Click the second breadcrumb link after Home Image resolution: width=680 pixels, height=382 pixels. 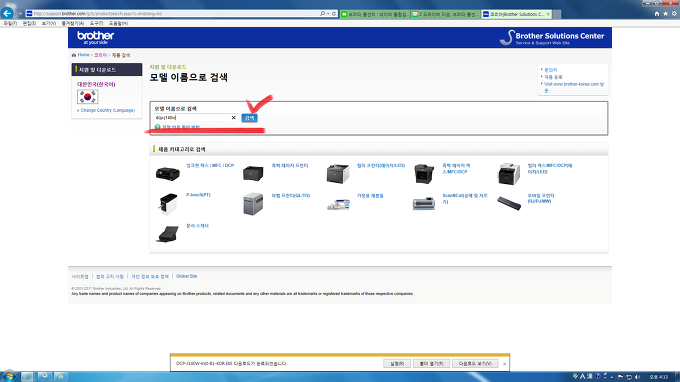pyautogui.click(x=100, y=55)
